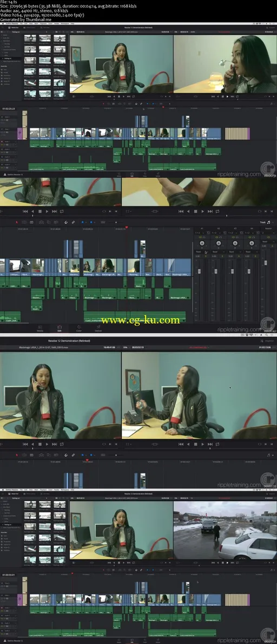277x644 pixels.
Task: Toggle timeline snapping magnet in 00:01:42 frame
Action: click(x=66, y=222)
